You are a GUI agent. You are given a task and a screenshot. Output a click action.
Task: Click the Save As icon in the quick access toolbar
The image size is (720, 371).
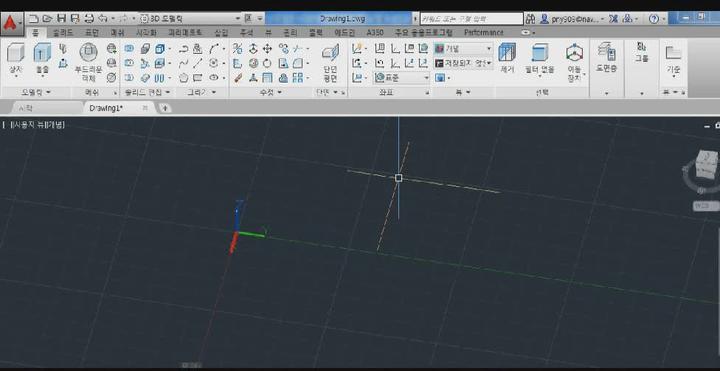pyautogui.click(x=75, y=19)
